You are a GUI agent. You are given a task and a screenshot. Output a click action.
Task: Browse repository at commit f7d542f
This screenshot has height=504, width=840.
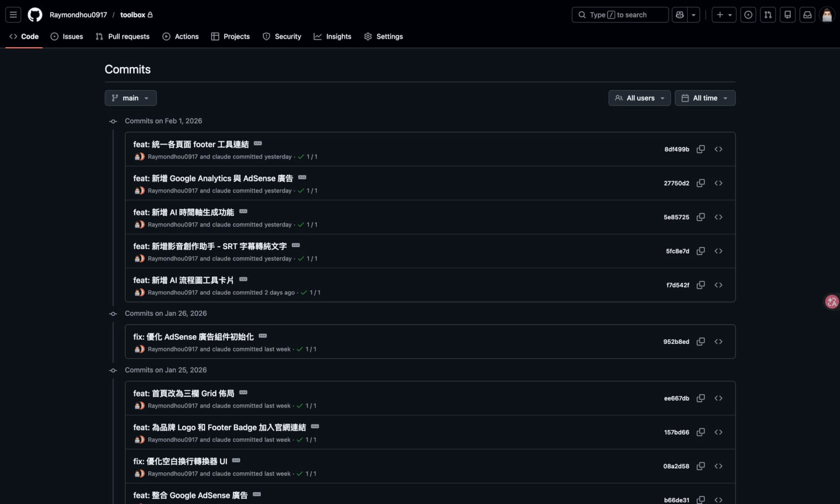(x=719, y=285)
